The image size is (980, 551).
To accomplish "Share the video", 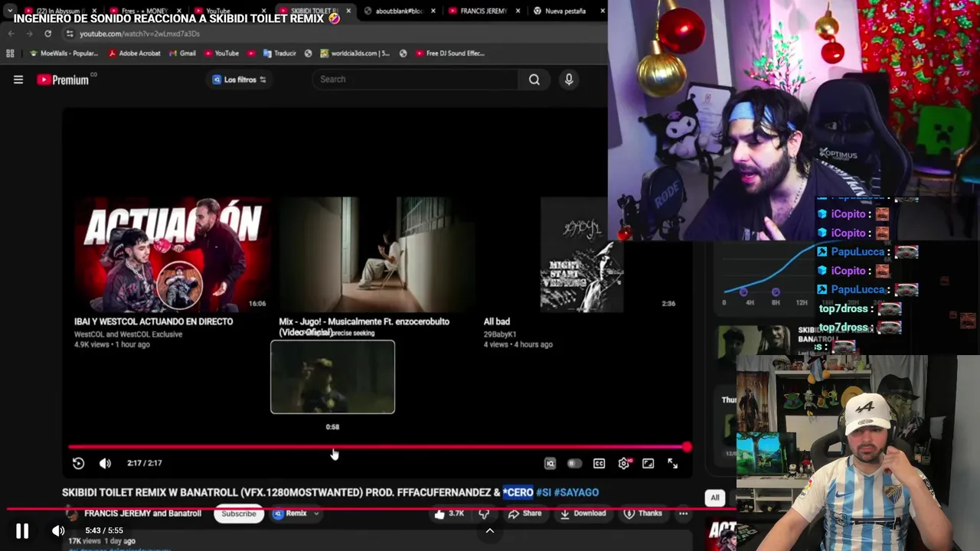I will (525, 514).
